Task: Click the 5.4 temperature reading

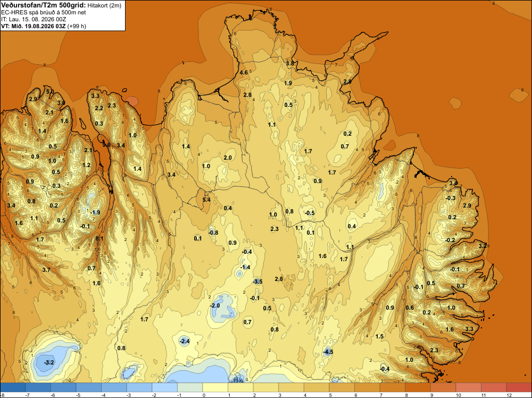Action: coord(206,200)
